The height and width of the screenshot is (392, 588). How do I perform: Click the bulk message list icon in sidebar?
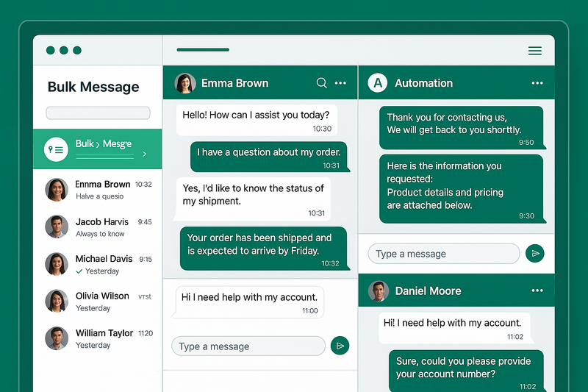click(56, 149)
